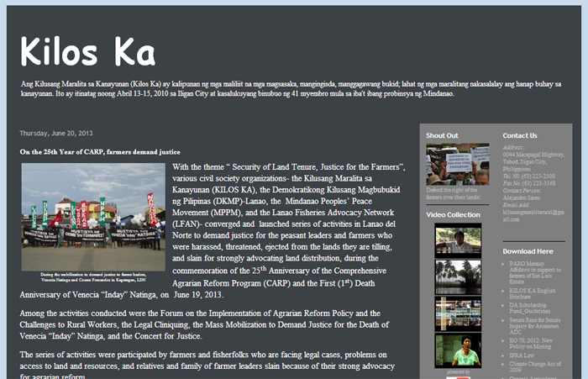The height and width of the screenshot is (379, 588).
Task: Click the Video Collection section heading
Action: click(x=453, y=215)
